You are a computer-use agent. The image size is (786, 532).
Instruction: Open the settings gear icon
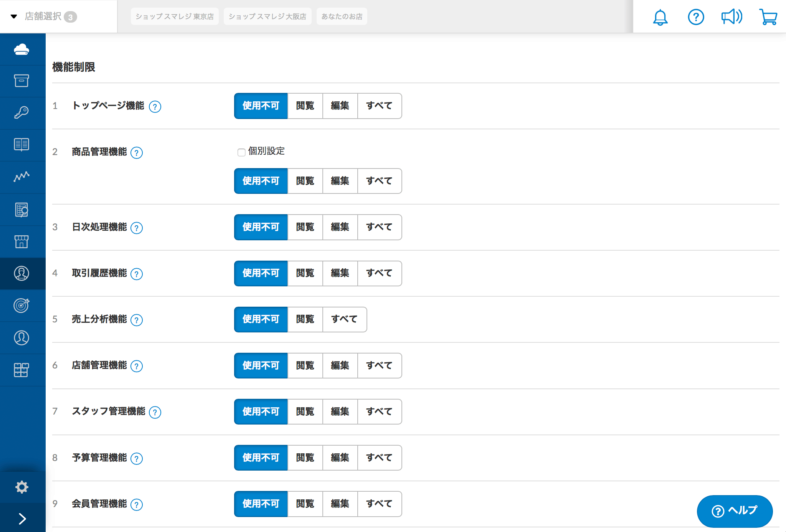click(x=22, y=487)
